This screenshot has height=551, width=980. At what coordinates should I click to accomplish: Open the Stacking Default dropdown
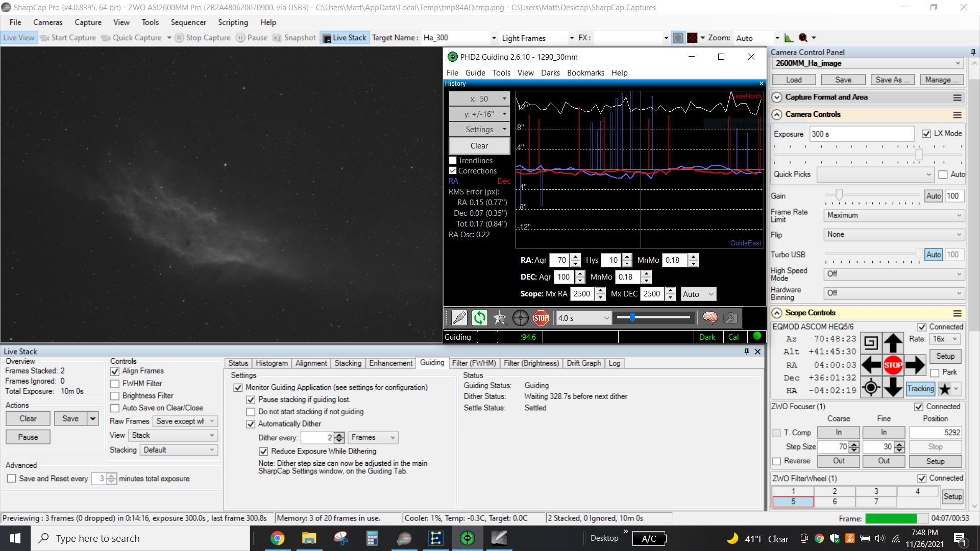(179, 450)
